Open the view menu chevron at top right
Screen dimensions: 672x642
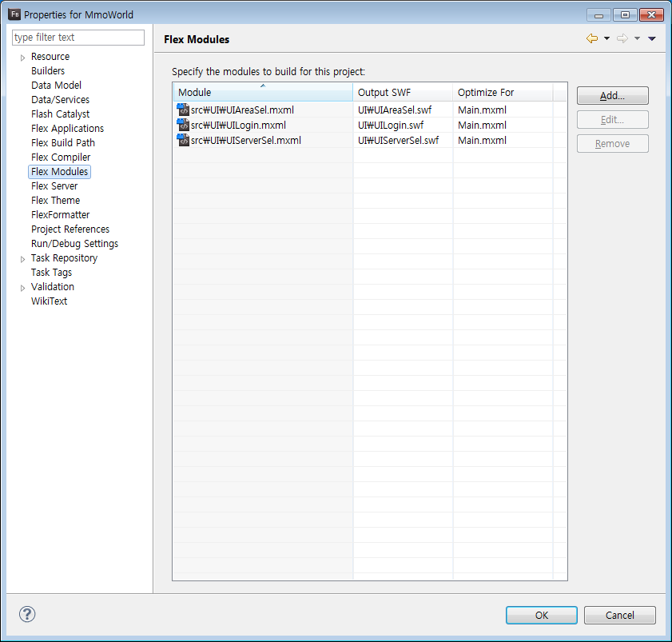[x=651, y=38]
